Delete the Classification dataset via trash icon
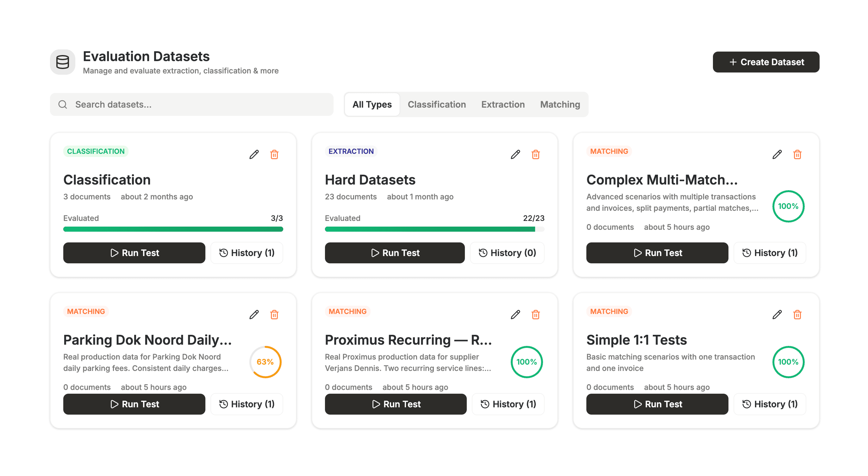Image resolution: width=868 pixels, height=476 pixels. [x=274, y=154]
